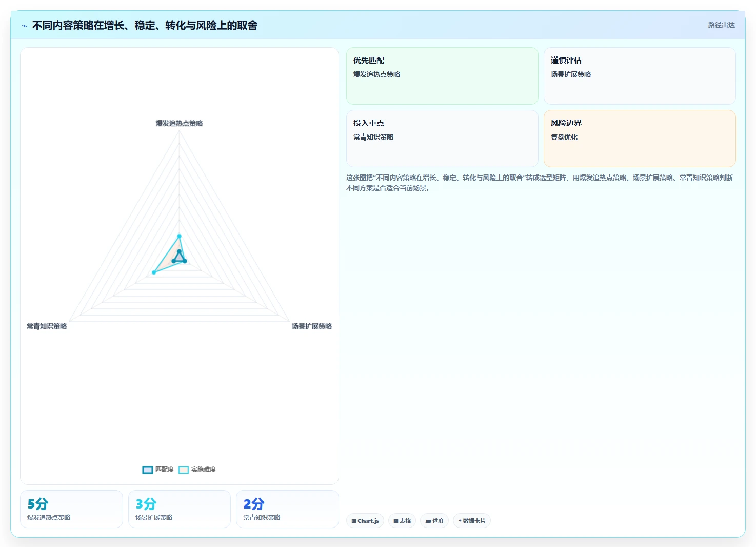Click the dark-blue top radar data point
This screenshot has width=756, height=547.
point(179,251)
